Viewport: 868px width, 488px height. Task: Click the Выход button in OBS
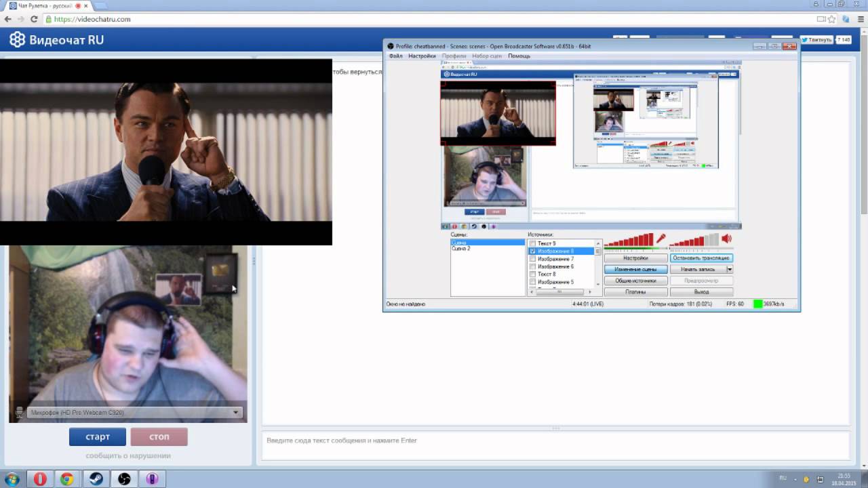[701, 292]
